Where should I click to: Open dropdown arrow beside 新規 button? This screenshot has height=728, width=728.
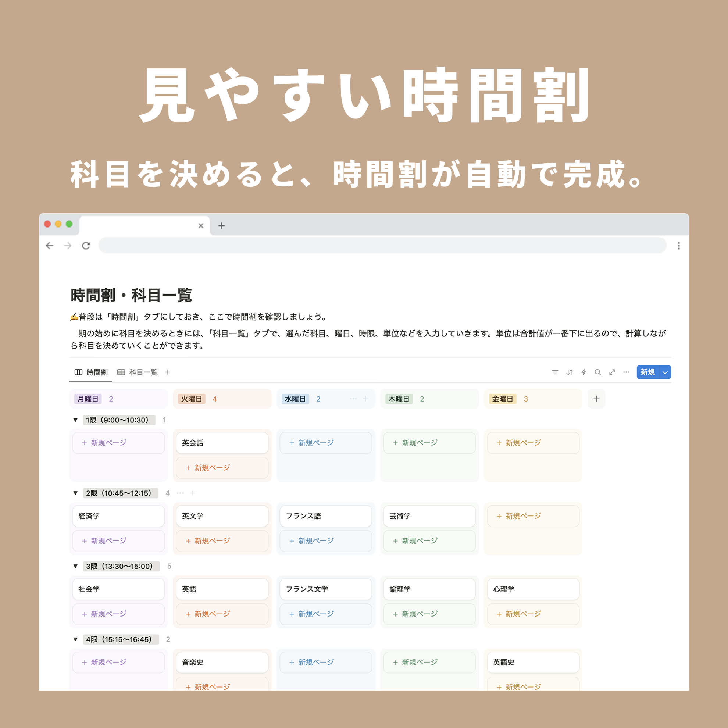665,372
